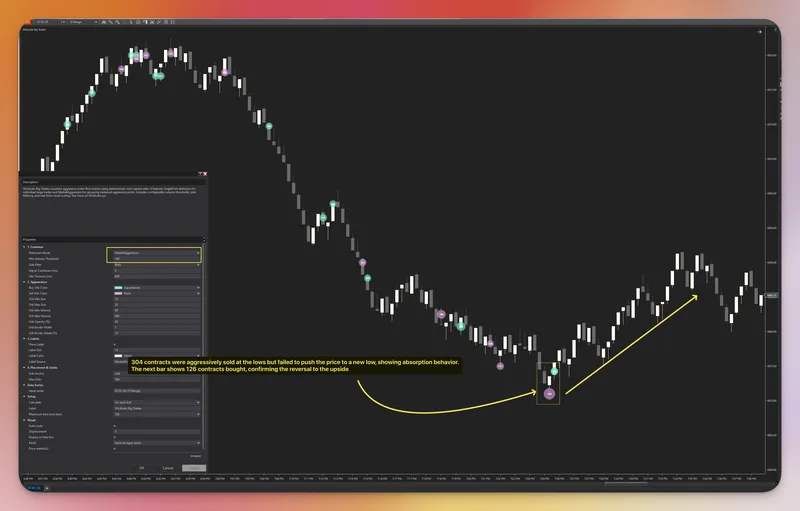The width and height of the screenshot is (800, 511).
Task: Click the help question mark on indicator dialog
Action: tap(201, 174)
